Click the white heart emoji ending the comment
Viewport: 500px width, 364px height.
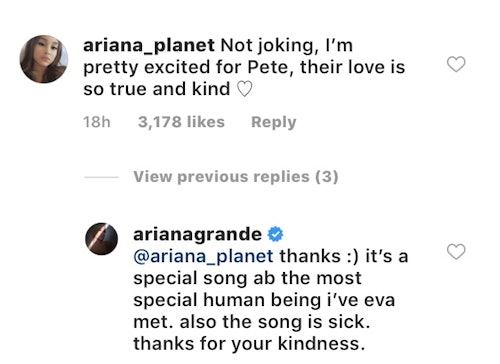(x=245, y=89)
